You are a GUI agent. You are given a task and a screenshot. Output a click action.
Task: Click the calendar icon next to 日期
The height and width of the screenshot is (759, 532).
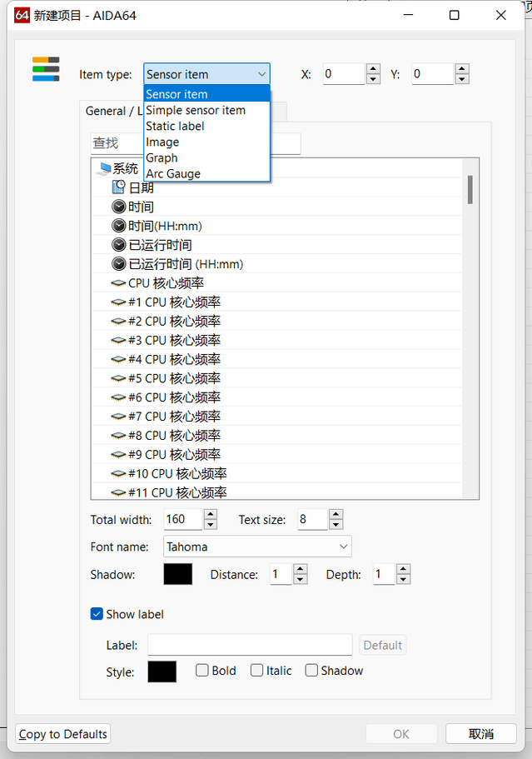118,187
